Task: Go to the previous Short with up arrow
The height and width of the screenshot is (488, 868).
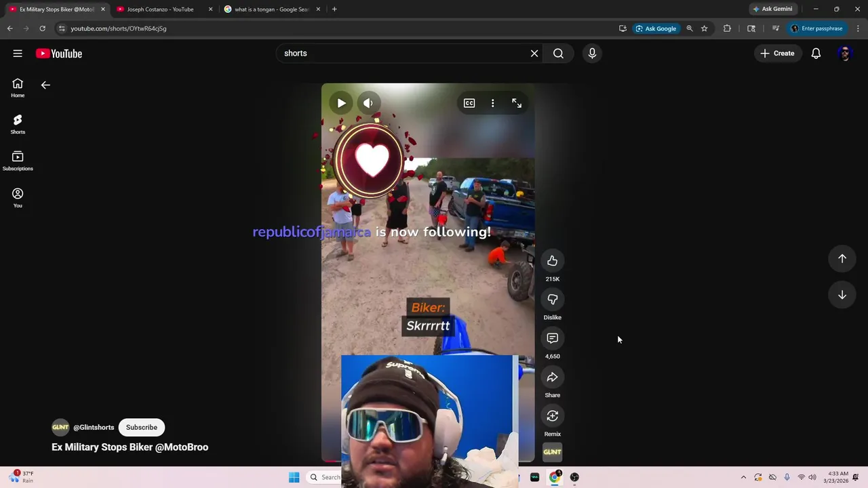Action: [842, 258]
